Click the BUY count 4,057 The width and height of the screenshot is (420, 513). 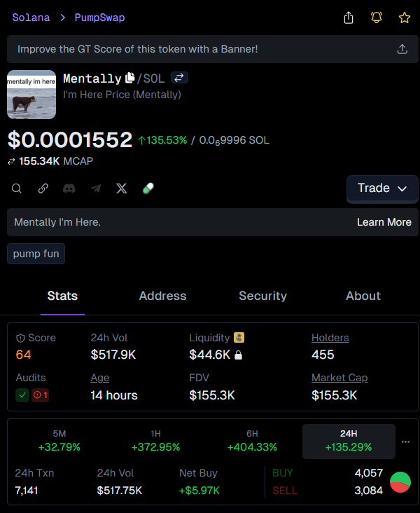click(369, 473)
